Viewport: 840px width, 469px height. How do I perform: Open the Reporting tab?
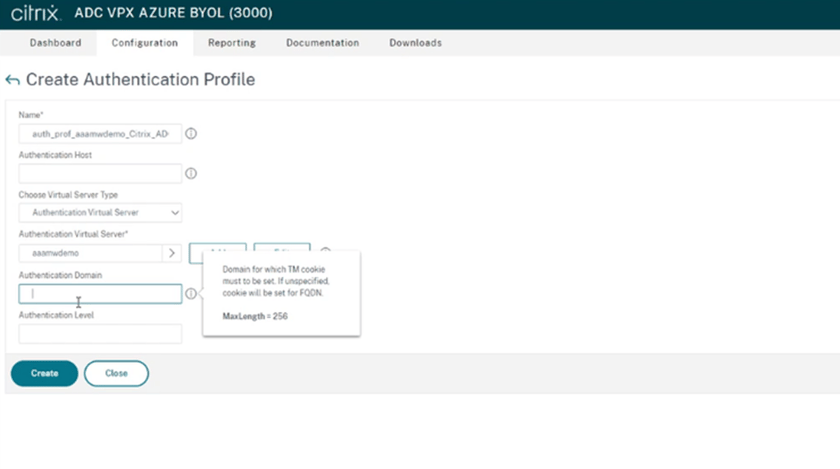click(232, 43)
